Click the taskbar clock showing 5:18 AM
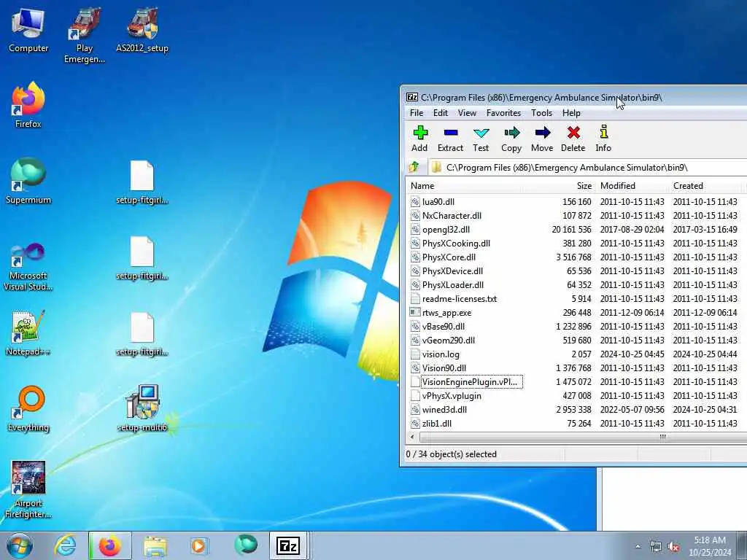Screen dimensions: 747x560 click(710, 546)
